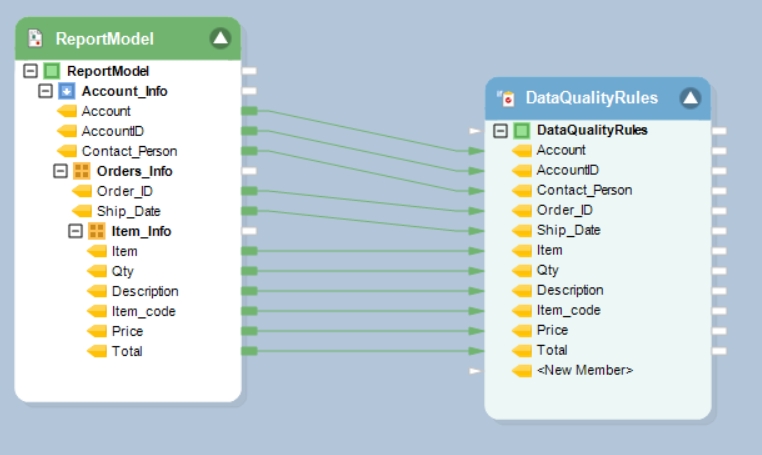Viewport: 762px width, 455px height.
Task: Collapse the Item_Info tree node
Action: click(75, 231)
